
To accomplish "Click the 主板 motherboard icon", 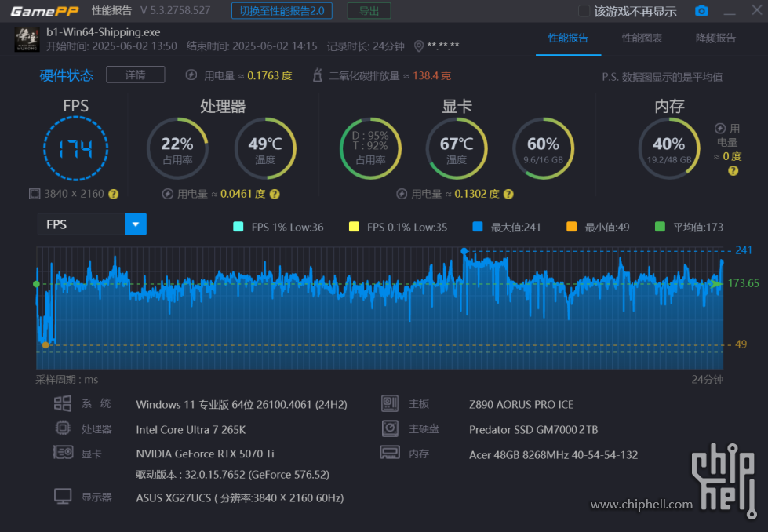I will (x=390, y=403).
